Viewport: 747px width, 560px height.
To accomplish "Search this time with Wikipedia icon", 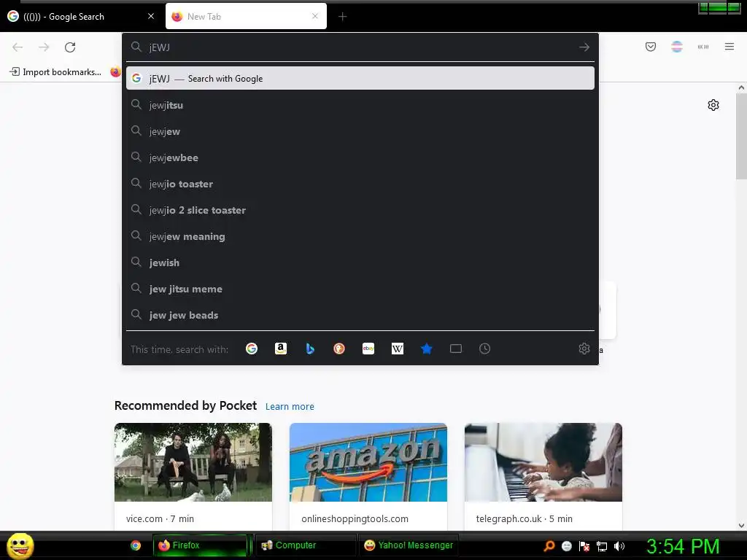I will pos(398,349).
